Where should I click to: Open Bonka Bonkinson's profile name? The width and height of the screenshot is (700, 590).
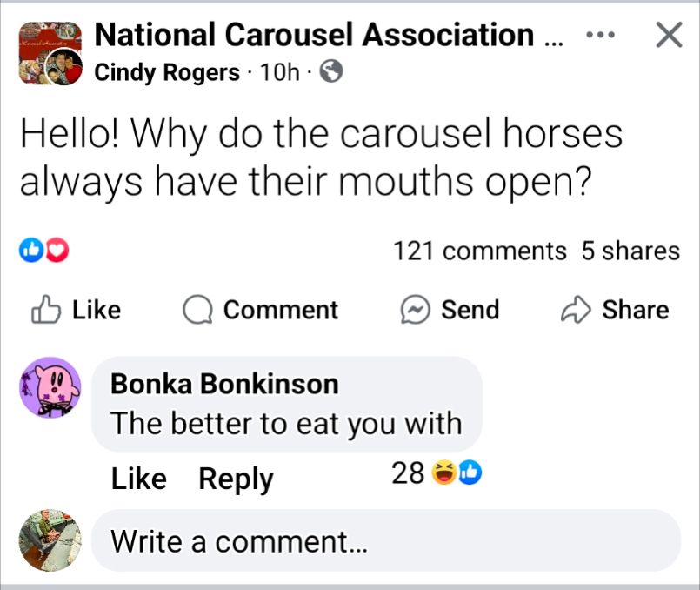224,383
